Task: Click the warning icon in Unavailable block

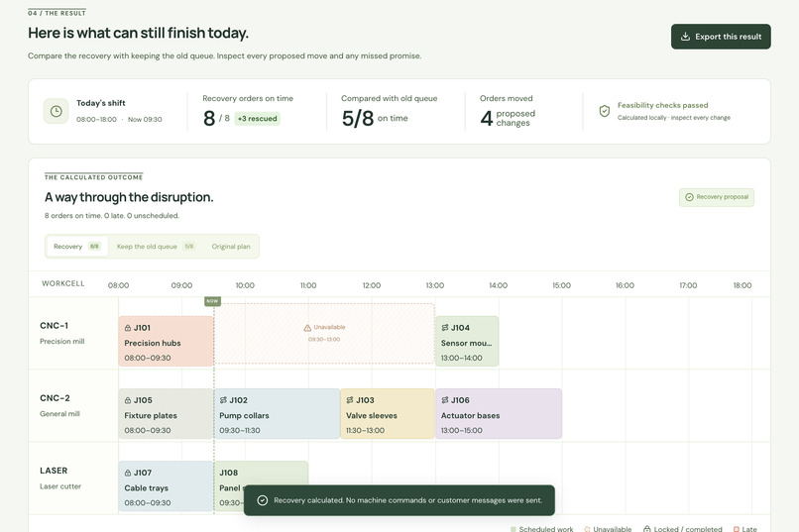Action: [x=307, y=327]
